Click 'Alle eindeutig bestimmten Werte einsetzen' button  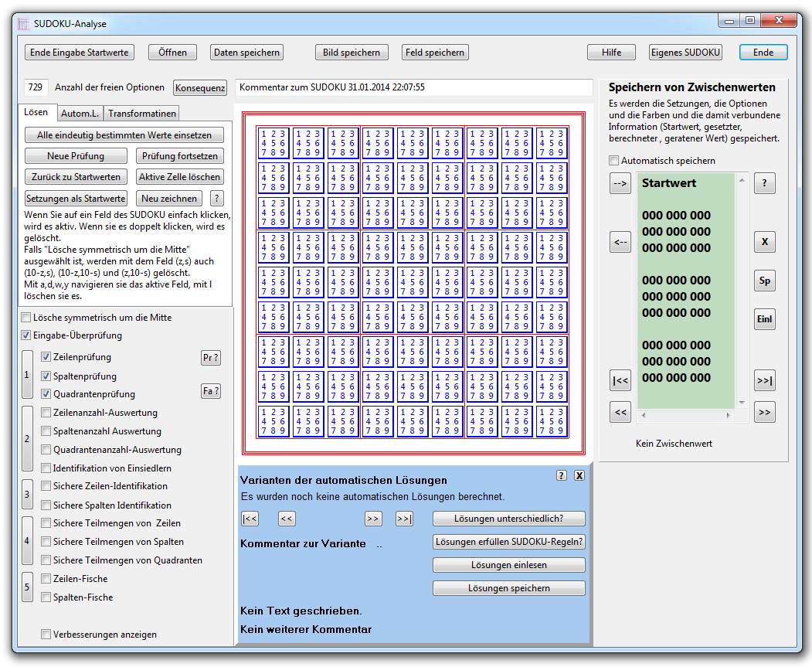coord(124,135)
